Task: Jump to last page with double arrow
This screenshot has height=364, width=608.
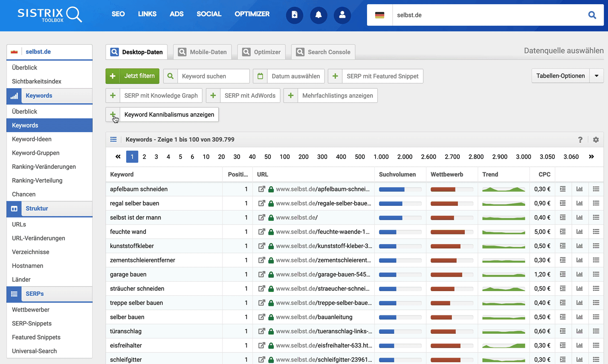Action: click(591, 157)
